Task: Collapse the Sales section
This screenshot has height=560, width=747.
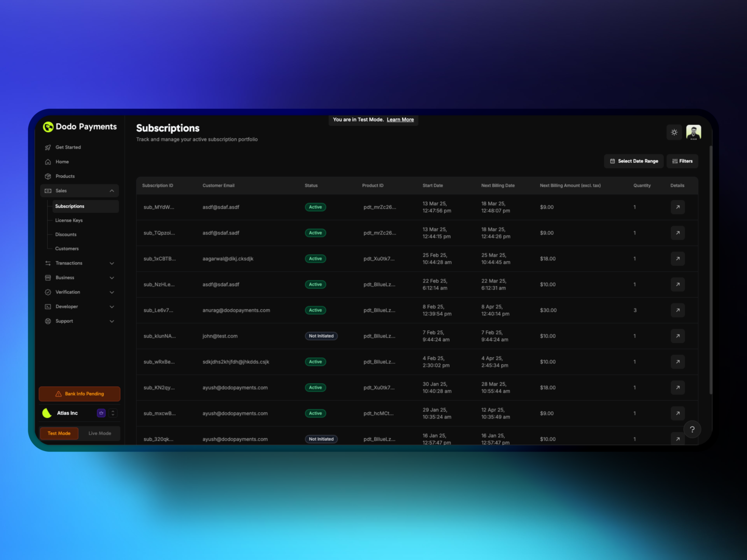Action: (x=79, y=191)
